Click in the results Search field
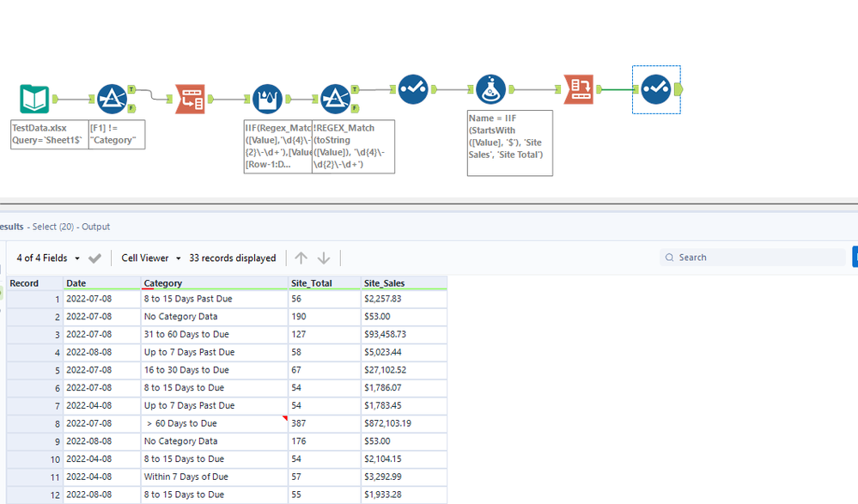The height and width of the screenshot is (504, 858). [754, 258]
